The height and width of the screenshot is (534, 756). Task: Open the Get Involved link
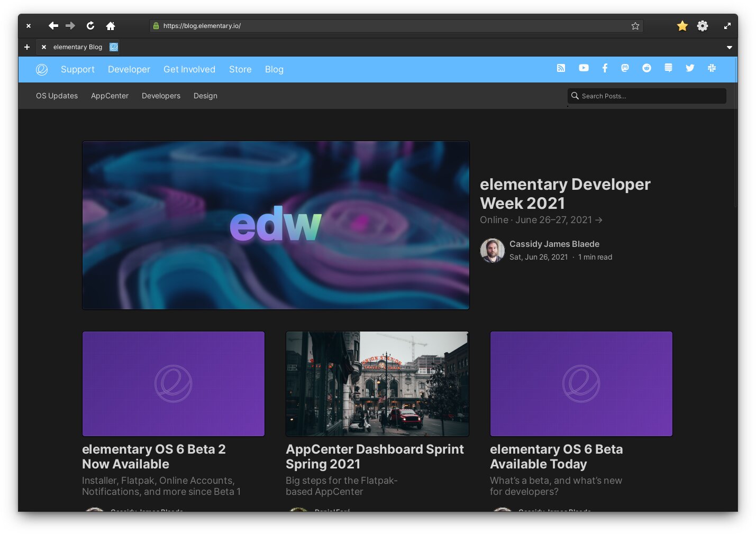click(x=189, y=69)
